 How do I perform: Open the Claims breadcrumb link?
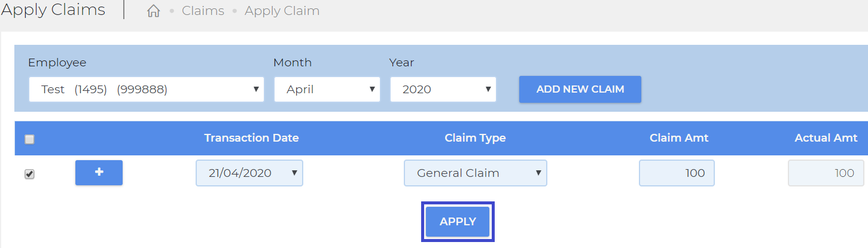tap(203, 11)
